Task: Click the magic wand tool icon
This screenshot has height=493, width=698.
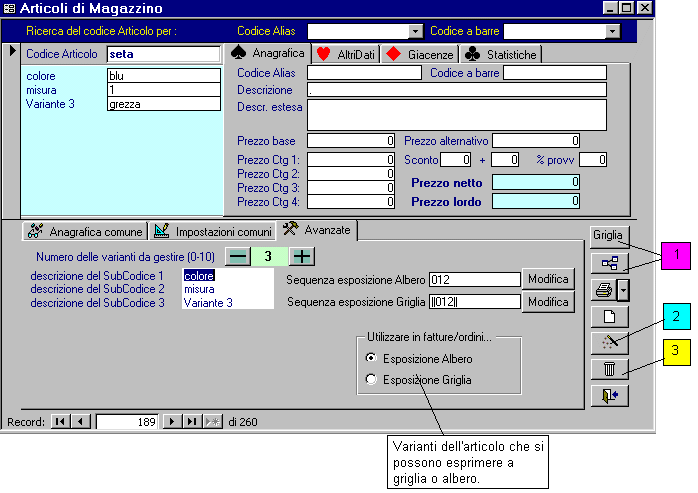Action: (x=609, y=342)
